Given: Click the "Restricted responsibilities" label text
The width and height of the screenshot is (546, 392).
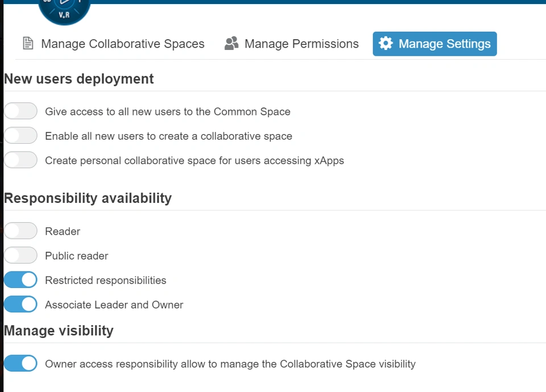Looking at the screenshot, I should coord(106,280).
